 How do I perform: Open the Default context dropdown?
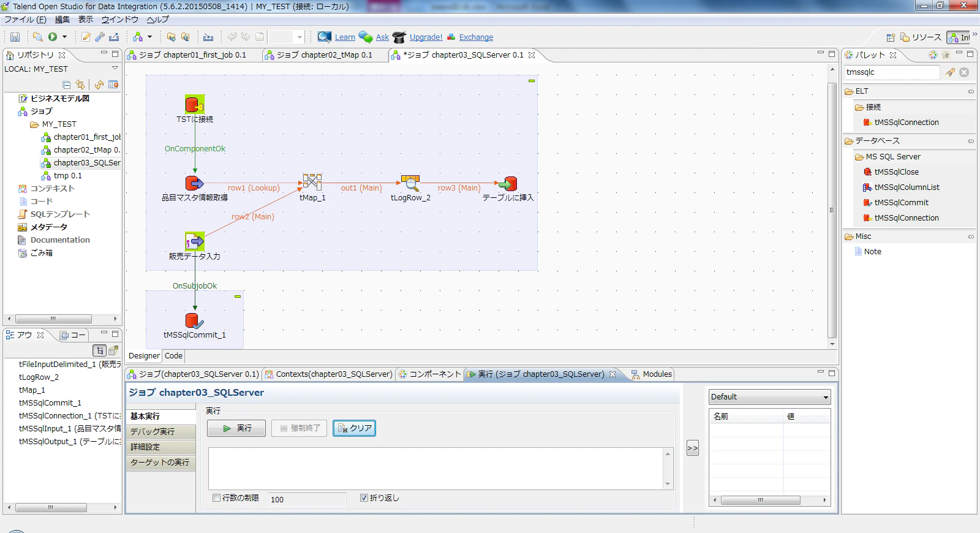(770, 397)
